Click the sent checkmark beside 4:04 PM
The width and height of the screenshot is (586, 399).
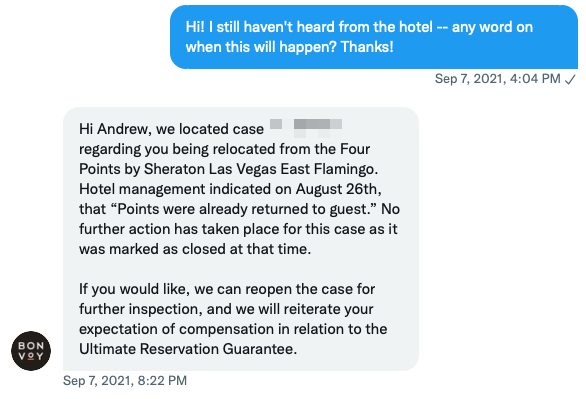tap(570, 79)
